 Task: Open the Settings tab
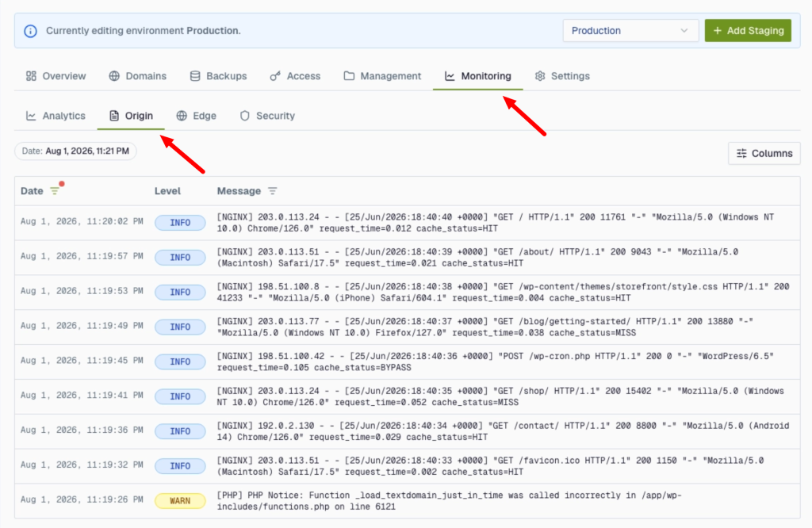[x=562, y=76]
